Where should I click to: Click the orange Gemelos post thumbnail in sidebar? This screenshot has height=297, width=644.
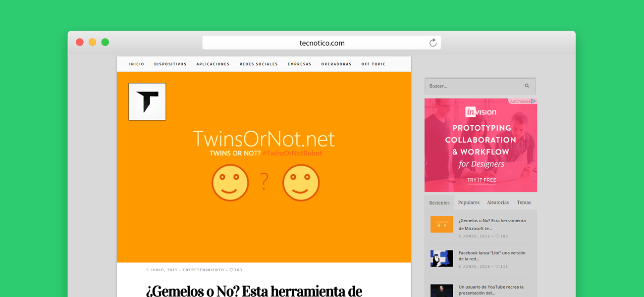pos(441,224)
